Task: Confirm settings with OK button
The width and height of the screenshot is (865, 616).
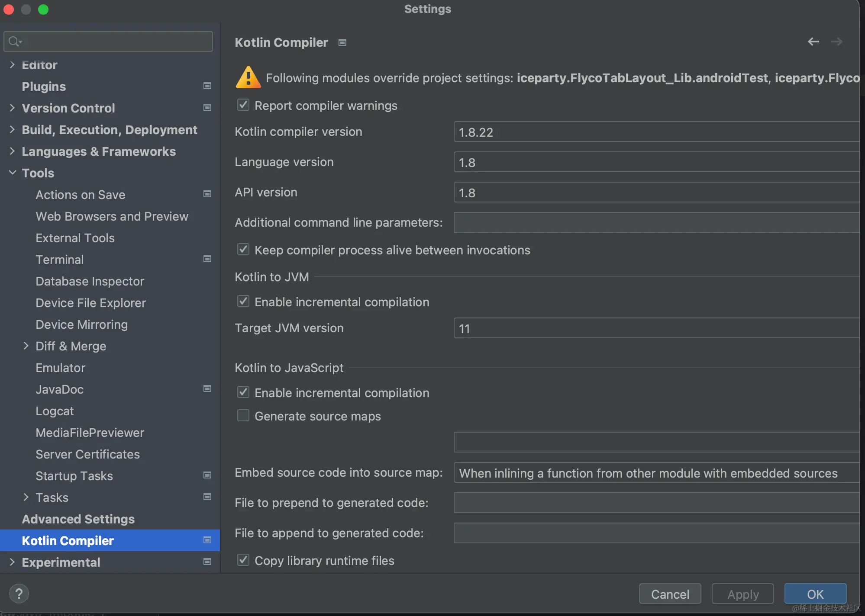Action: tap(815, 594)
